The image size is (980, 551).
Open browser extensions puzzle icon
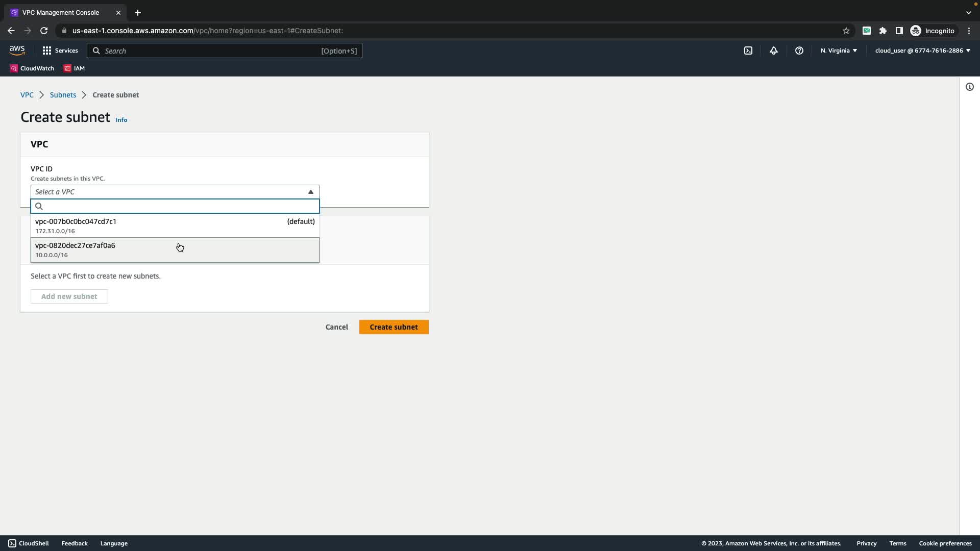pyautogui.click(x=883, y=31)
